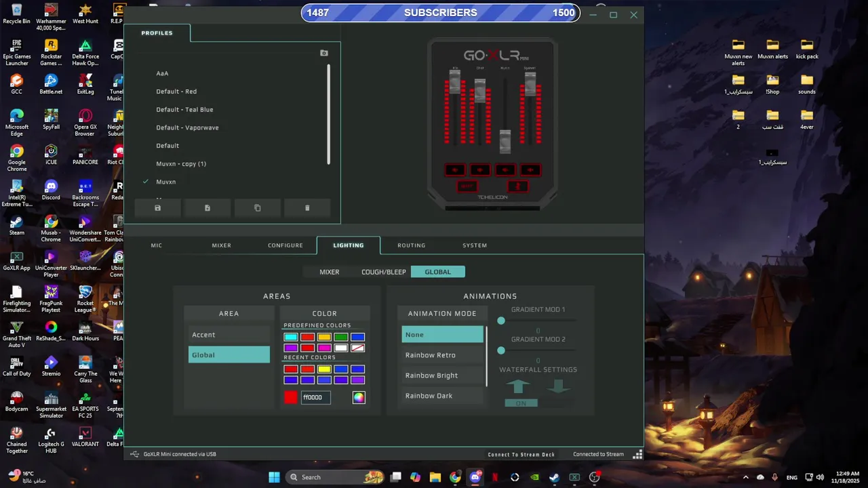Select the COUGH/BLEEP lighting sub-tab
Screen dimensions: 868x488
[384, 272]
